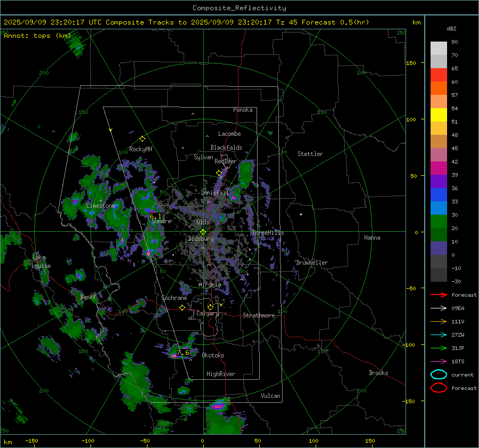Click the Stettler city label
The image size is (479, 448).
(x=310, y=154)
